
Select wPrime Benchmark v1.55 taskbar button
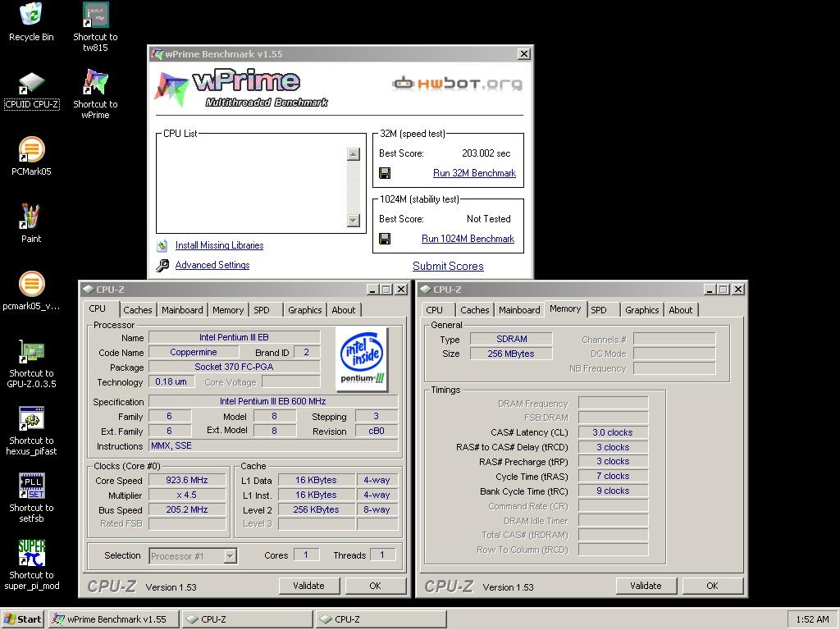(114, 619)
